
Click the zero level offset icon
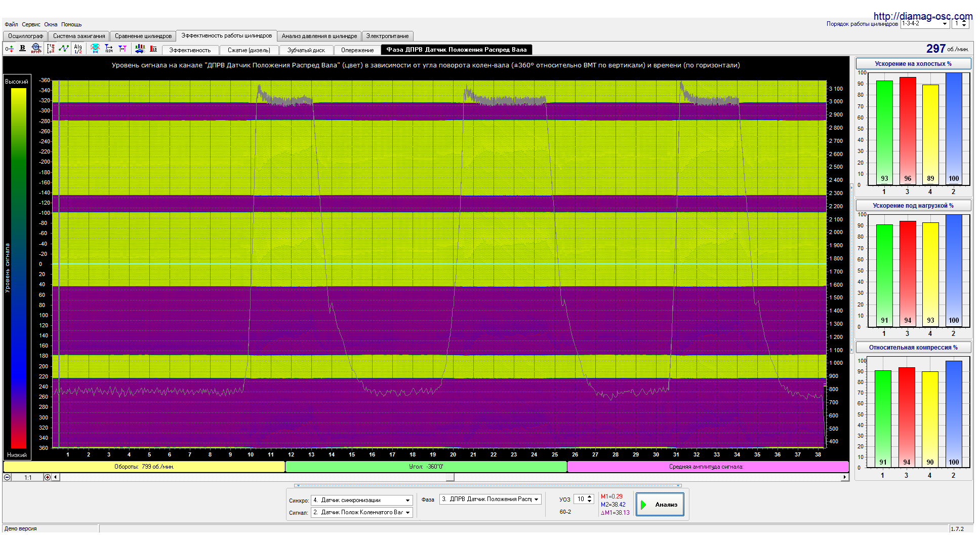click(x=9, y=49)
